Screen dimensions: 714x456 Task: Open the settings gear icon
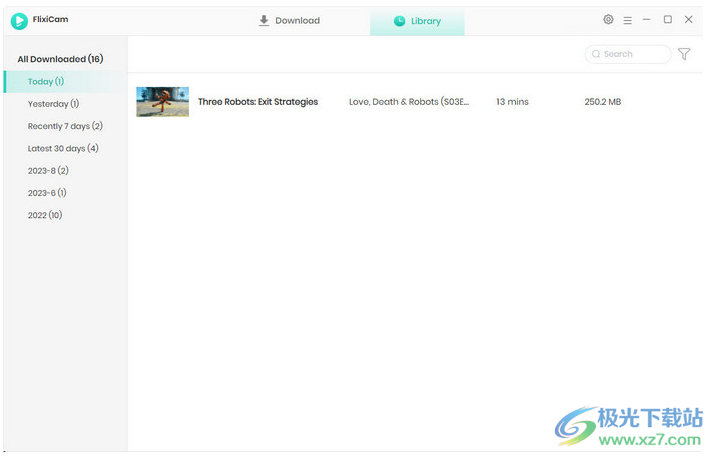[608, 20]
